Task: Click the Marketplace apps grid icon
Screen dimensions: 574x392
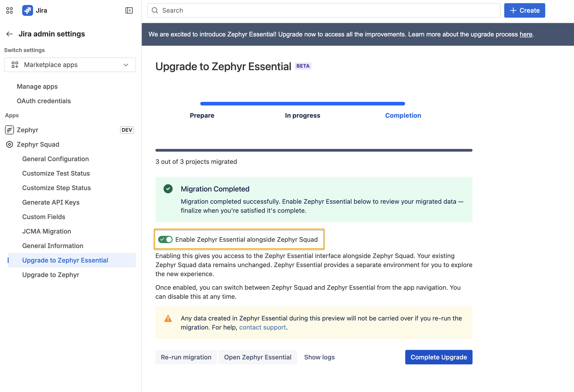Action: coord(15,65)
